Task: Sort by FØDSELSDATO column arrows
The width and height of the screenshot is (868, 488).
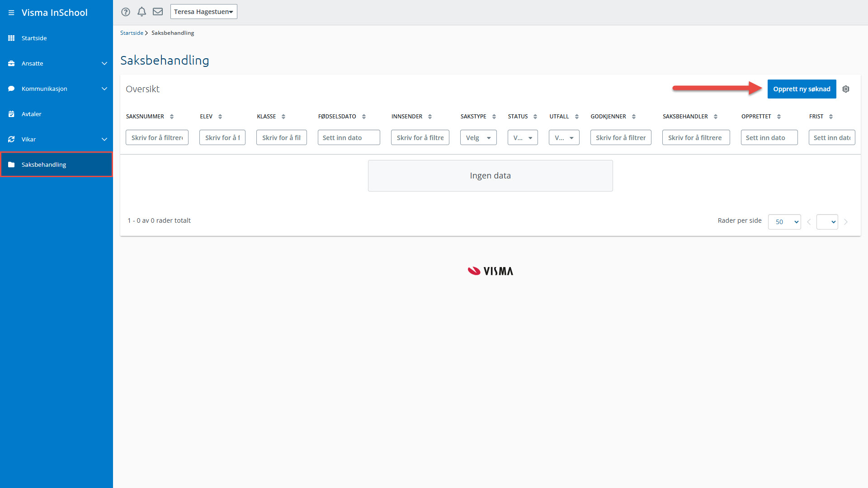Action: pyautogui.click(x=364, y=117)
